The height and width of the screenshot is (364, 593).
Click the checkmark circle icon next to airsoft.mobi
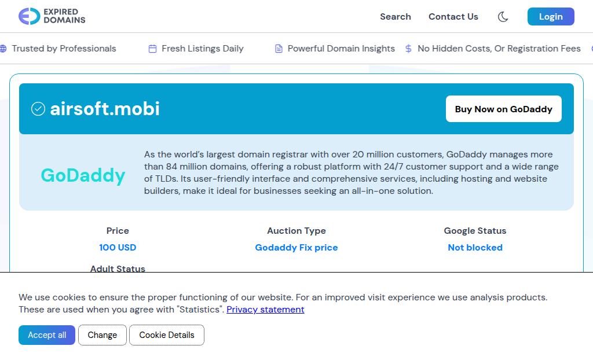click(38, 109)
